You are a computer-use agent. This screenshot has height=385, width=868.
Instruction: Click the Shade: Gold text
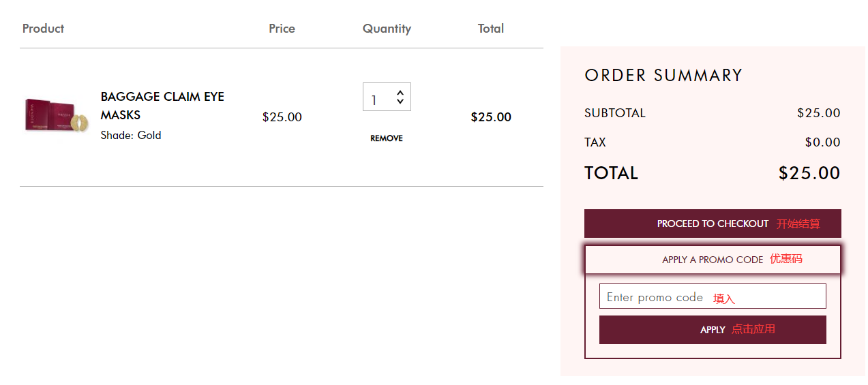point(131,135)
